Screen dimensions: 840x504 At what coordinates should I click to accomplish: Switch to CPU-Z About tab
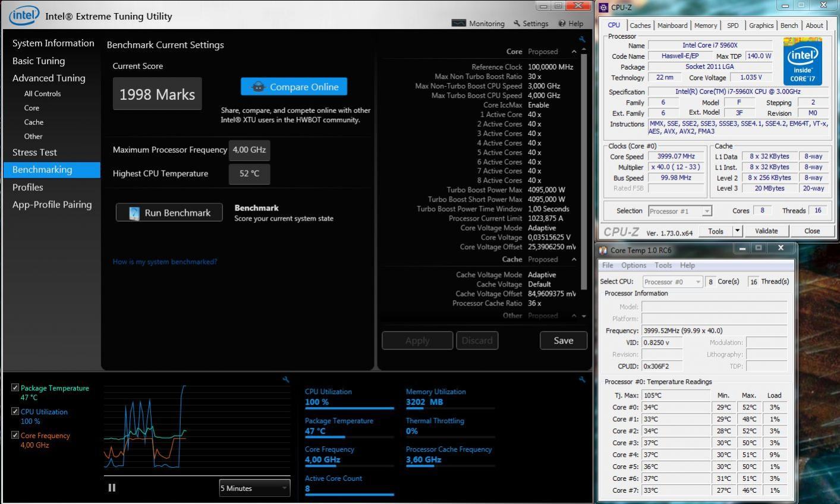tap(814, 26)
